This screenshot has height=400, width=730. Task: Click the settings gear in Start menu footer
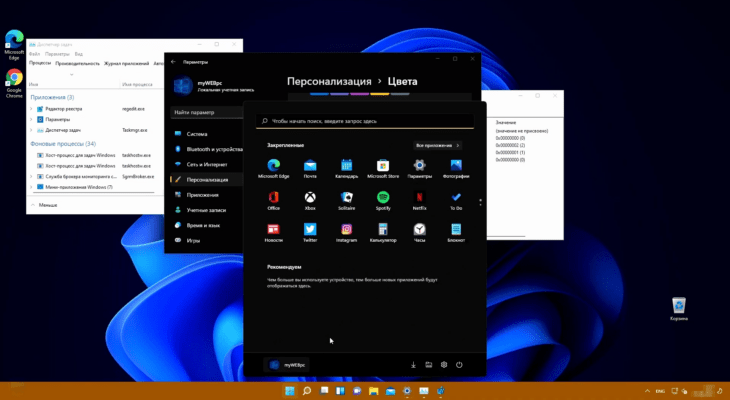click(x=444, y=365)
